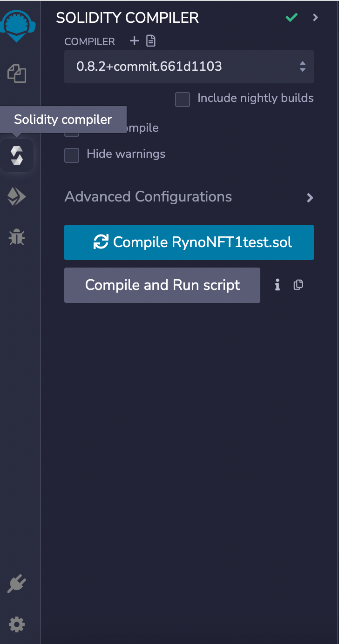Open the Plugin manager plug icon

(17, 584)
